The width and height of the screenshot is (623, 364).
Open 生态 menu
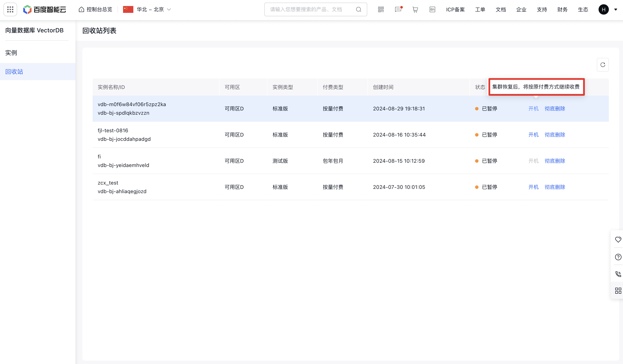click(583, 9)
